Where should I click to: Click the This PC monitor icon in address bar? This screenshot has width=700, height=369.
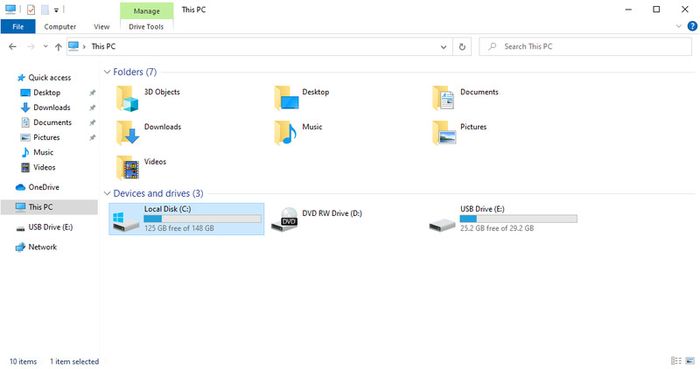74,46
